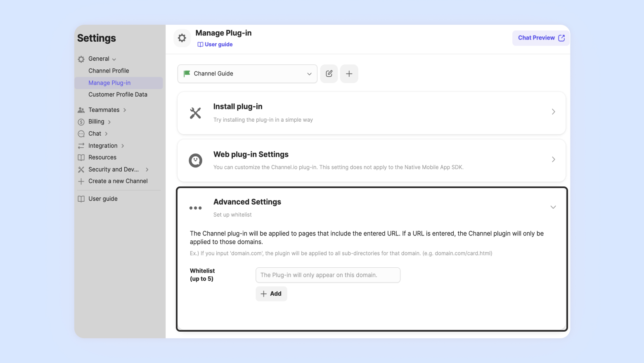Open the Resources sidebar item

pos(102,158)
